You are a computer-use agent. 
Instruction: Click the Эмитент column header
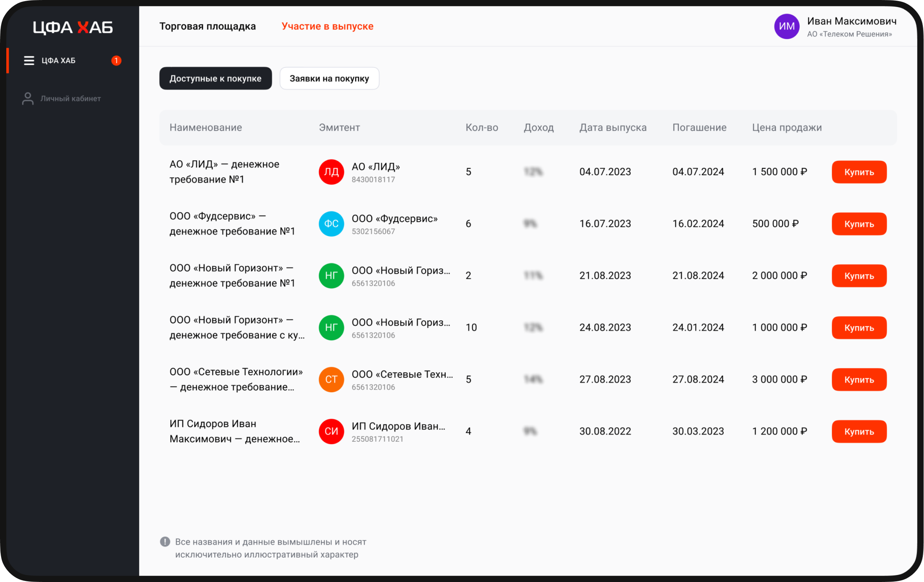click(x=339, y=127)
